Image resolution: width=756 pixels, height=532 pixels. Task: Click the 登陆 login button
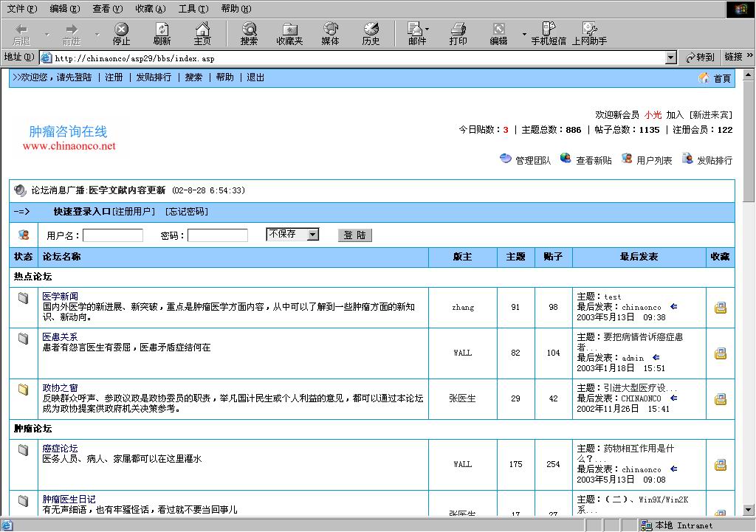point(355,235)
